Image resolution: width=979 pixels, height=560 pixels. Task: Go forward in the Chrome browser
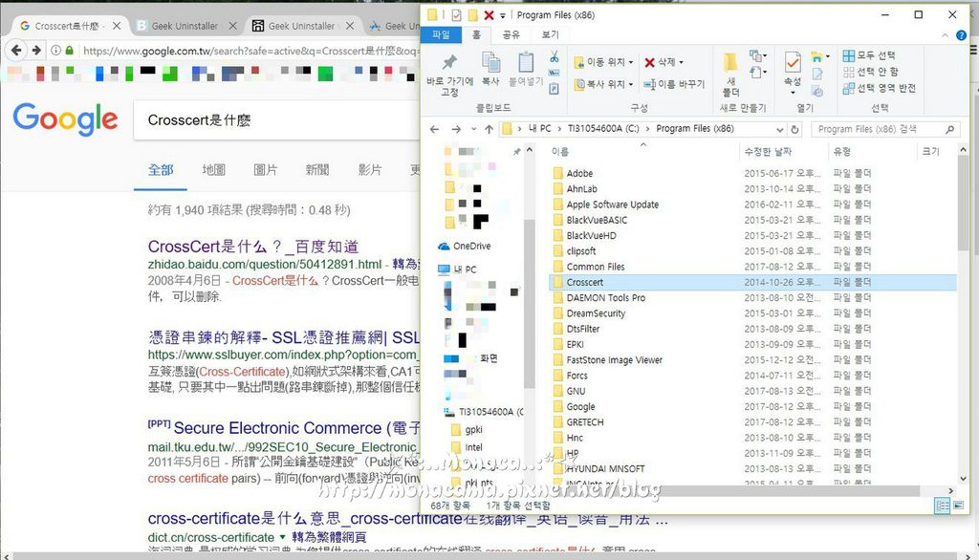coord(36,50)
